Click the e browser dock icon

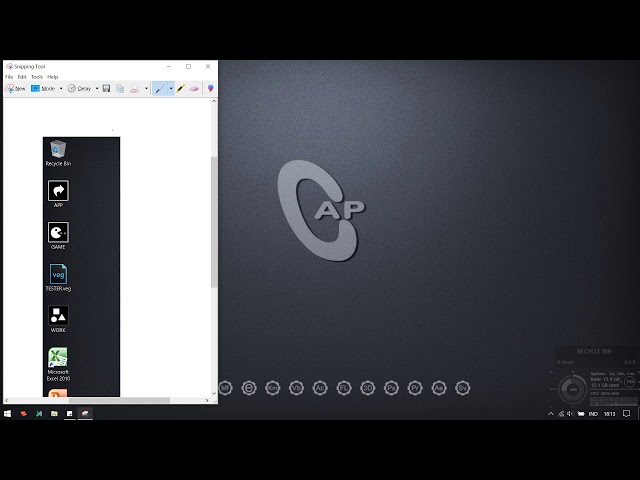pos(249,388)
